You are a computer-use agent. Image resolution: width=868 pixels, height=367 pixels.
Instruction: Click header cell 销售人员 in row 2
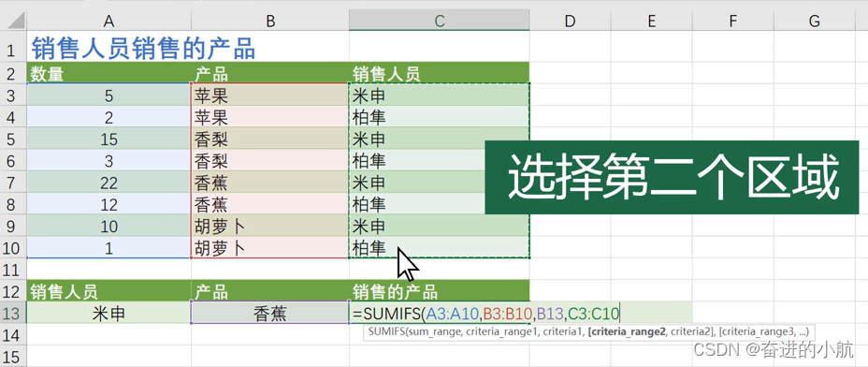(x=439, y=73)
